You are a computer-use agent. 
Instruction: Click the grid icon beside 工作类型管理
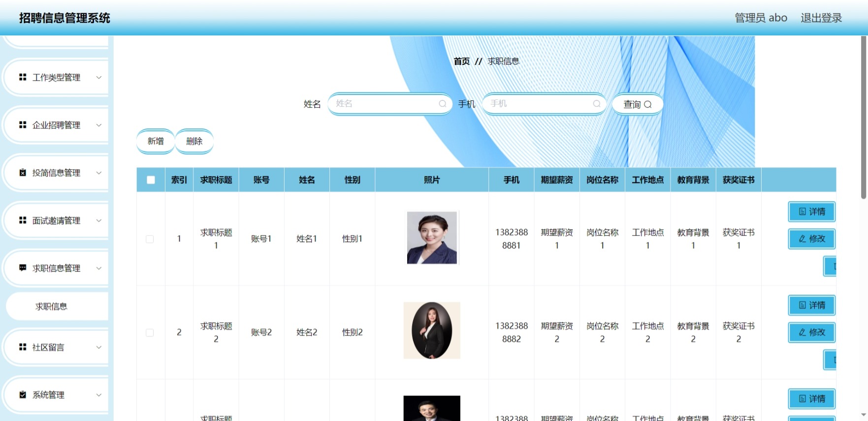click(x=23, y=77)
